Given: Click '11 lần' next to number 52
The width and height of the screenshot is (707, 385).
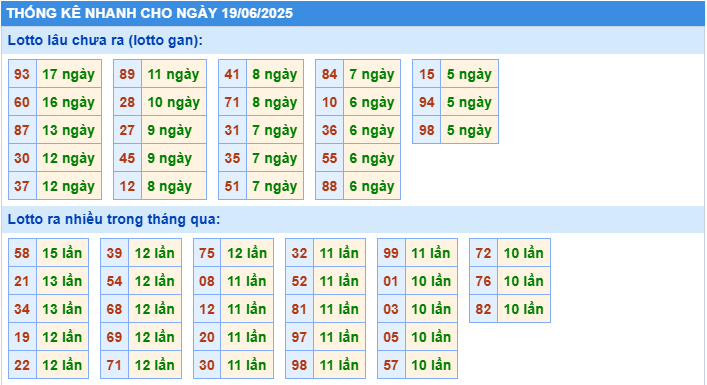Looking at the screenshot, I should [x=339, y=281].
